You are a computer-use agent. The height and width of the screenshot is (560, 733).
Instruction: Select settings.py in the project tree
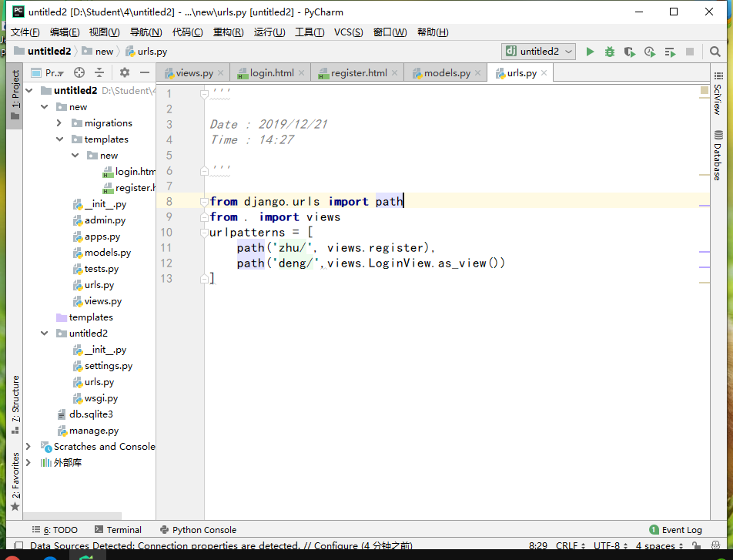(x=108, y=366)
